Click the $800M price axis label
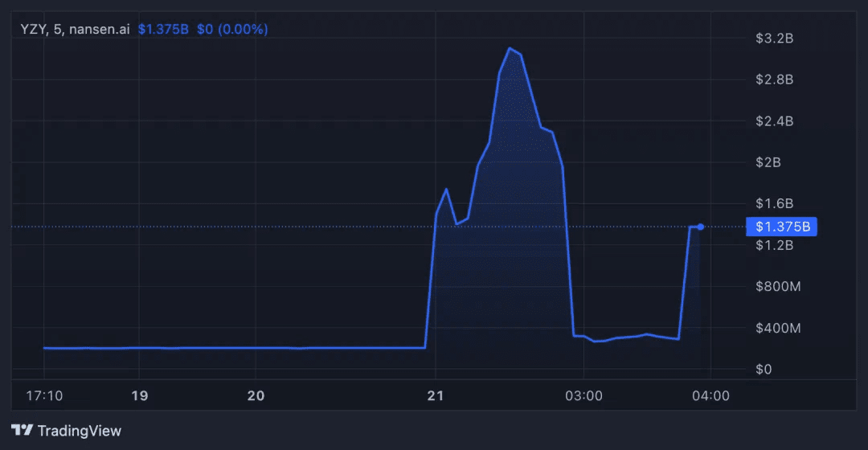Screen dimensions: 868x450 776,287
